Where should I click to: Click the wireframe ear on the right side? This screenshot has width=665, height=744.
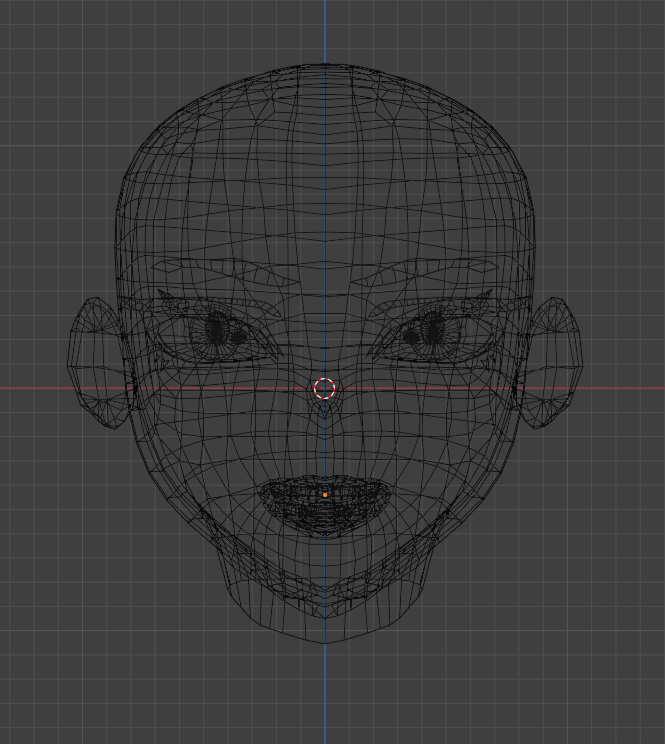[552, 363]
